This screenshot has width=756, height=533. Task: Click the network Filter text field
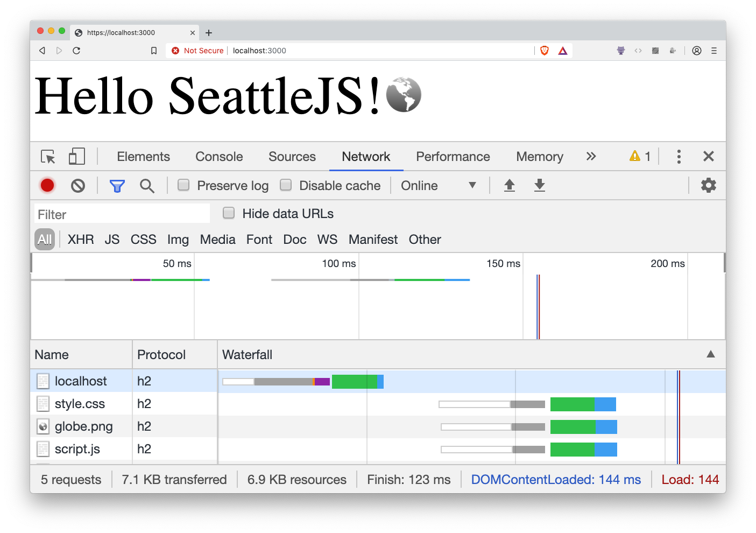pyautogui.click(x=122, y=214)
